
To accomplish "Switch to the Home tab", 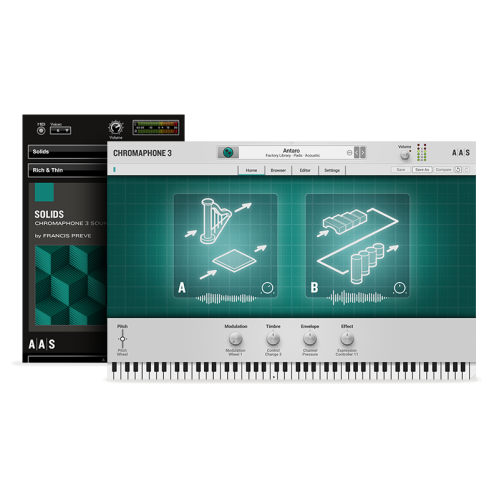I will pos(251,170).
